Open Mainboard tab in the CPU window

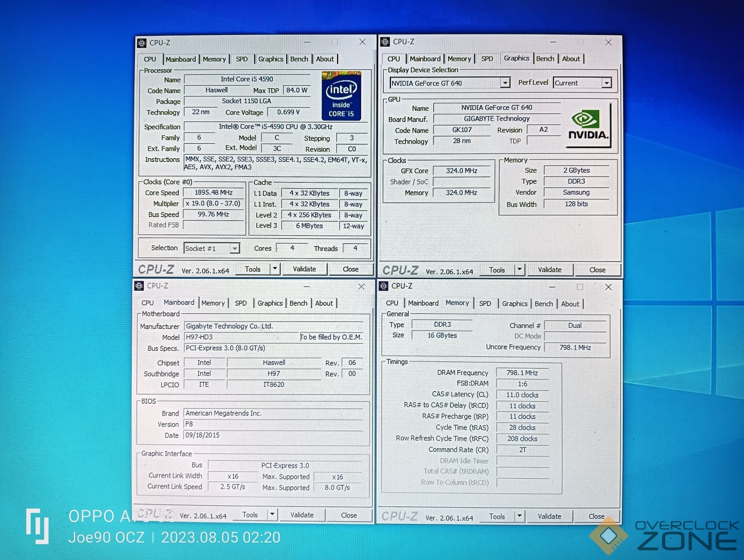click(181, 59)
